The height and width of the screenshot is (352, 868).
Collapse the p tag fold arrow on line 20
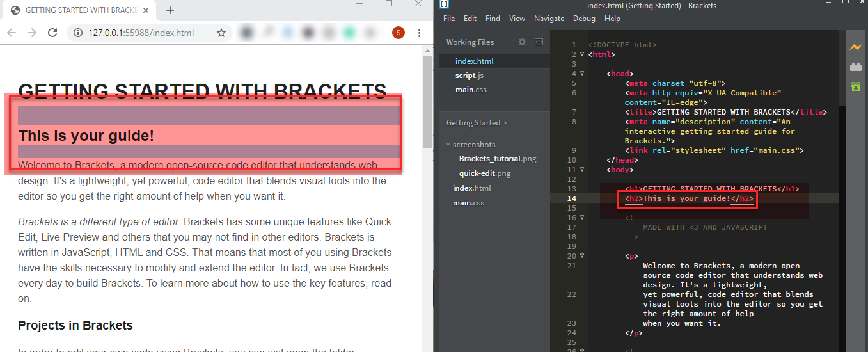581,256
